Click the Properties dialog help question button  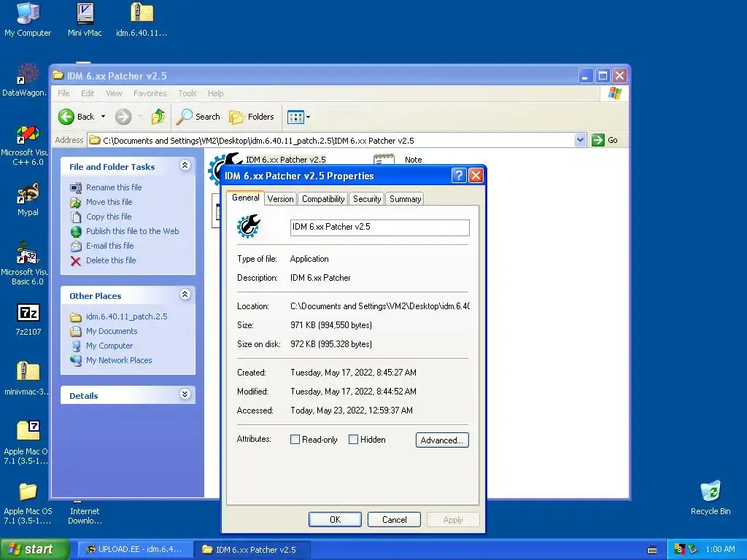(458, 176)
